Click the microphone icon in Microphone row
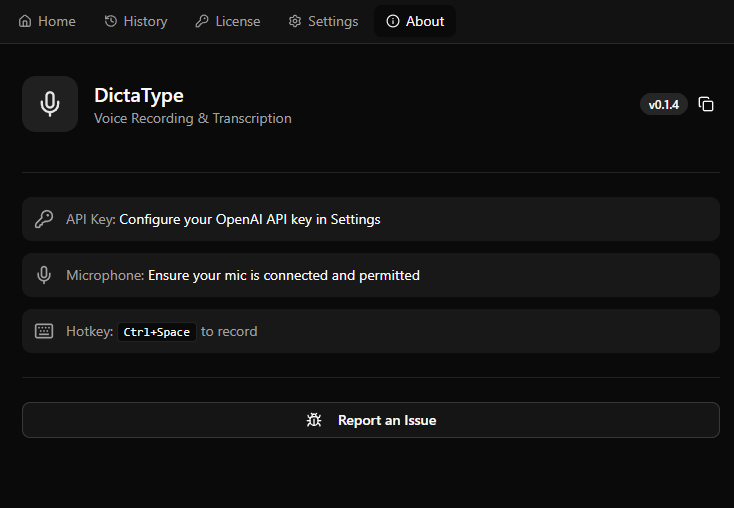 point(44,275)
